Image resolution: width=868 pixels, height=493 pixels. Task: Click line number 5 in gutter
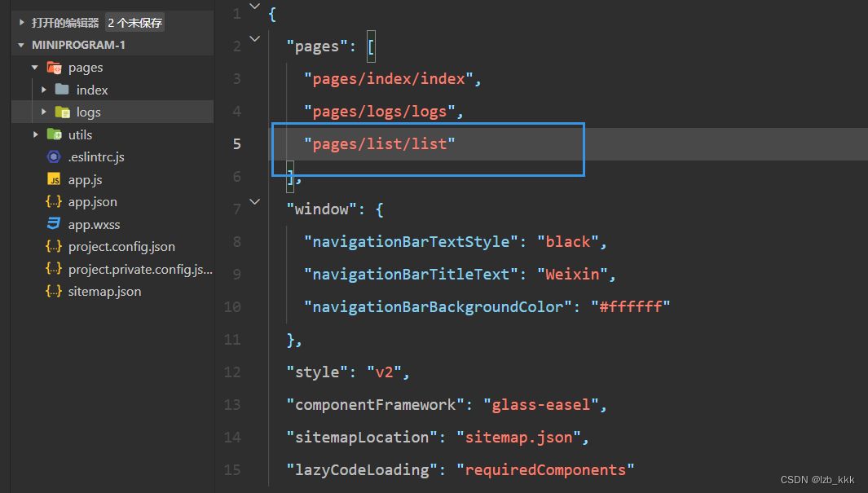point(237,144)
